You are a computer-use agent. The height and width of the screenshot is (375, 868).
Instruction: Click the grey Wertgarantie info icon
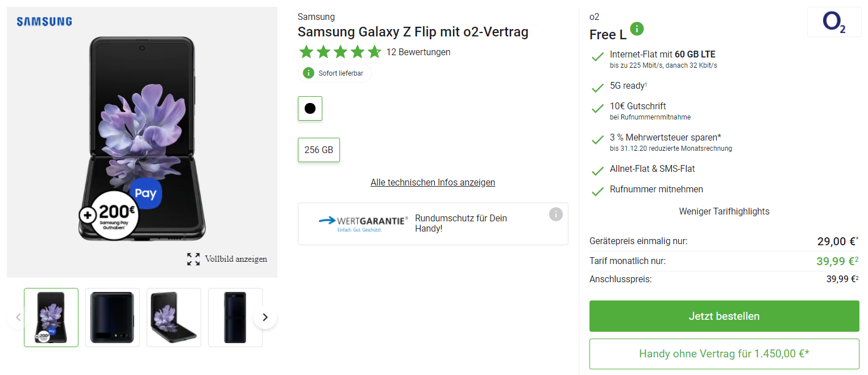point(556,215)
